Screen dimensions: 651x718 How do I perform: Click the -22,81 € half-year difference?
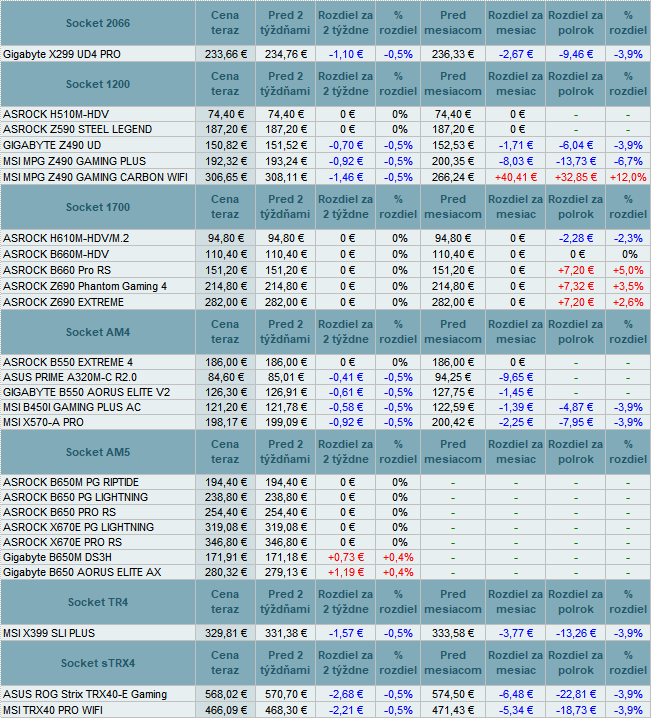tap(575, 694)
